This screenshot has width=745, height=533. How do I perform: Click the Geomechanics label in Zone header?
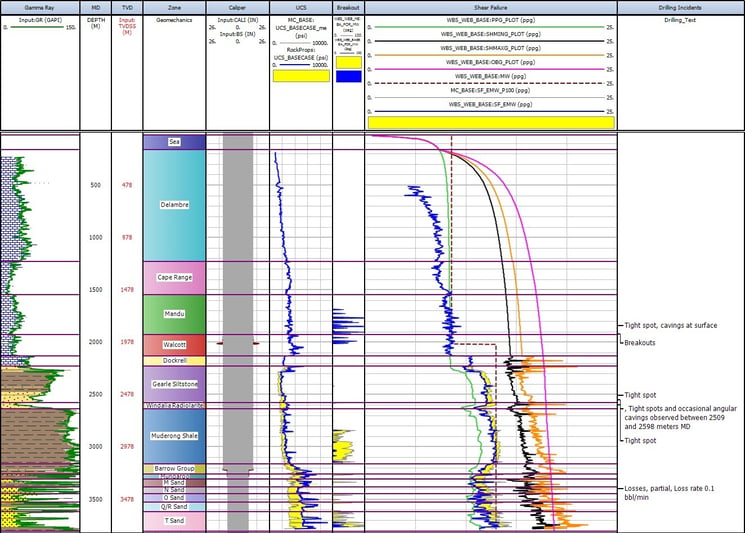click(174, 20)
